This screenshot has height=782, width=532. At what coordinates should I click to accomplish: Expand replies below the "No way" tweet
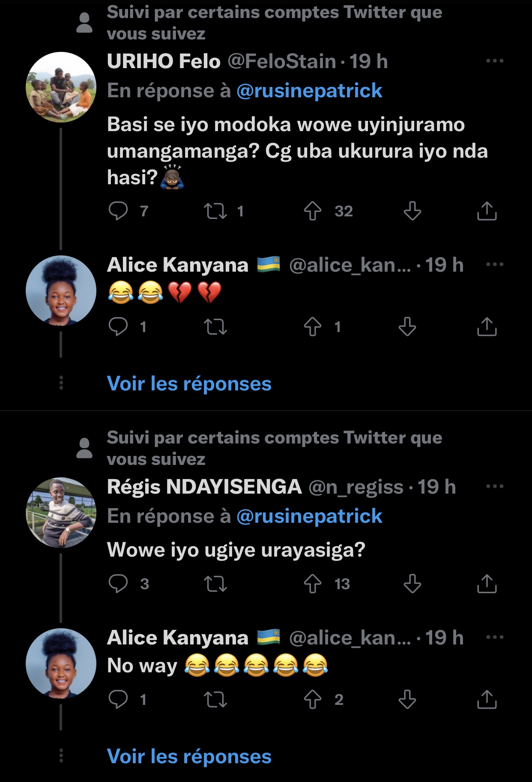pos(189,756)
